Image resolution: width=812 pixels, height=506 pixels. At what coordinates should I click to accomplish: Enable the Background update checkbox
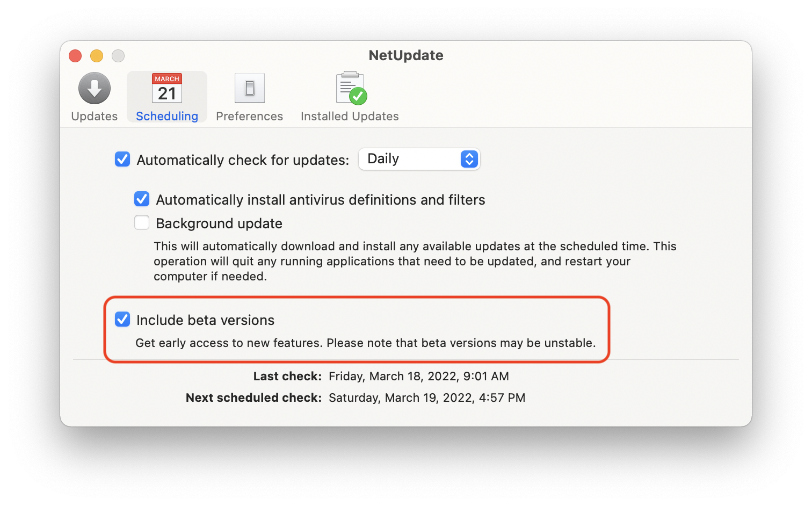[x=142, y=223]
